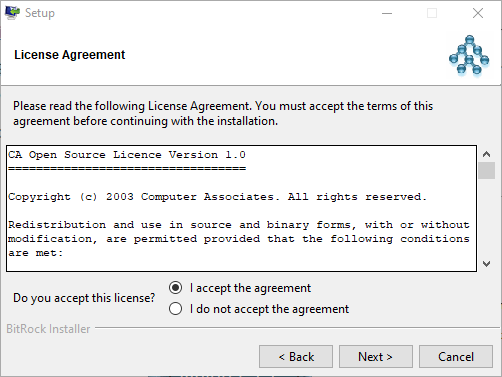Minimize the Setup window
The image size is (502, 377).
pyautogui.click(x=387, y=13)
